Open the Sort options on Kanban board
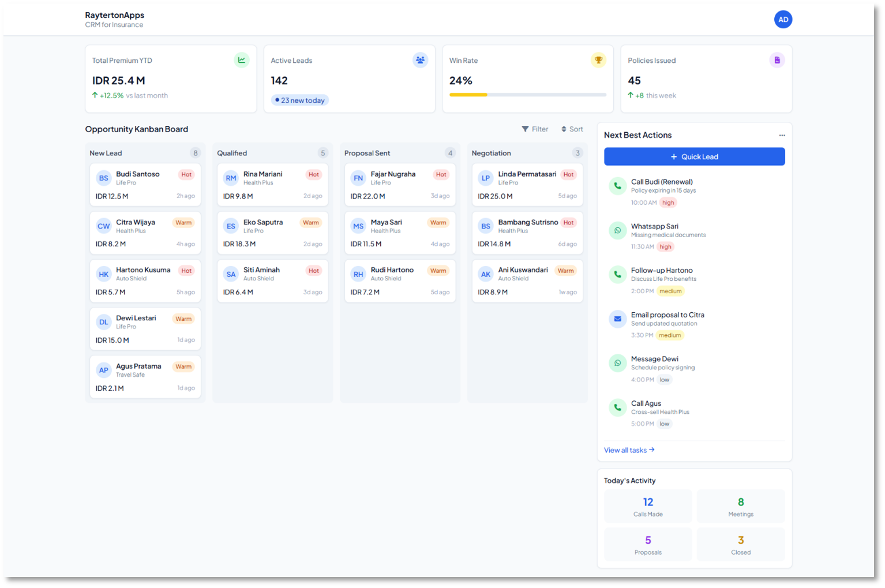This screenshot has height=588, width=885. point(572,129)
